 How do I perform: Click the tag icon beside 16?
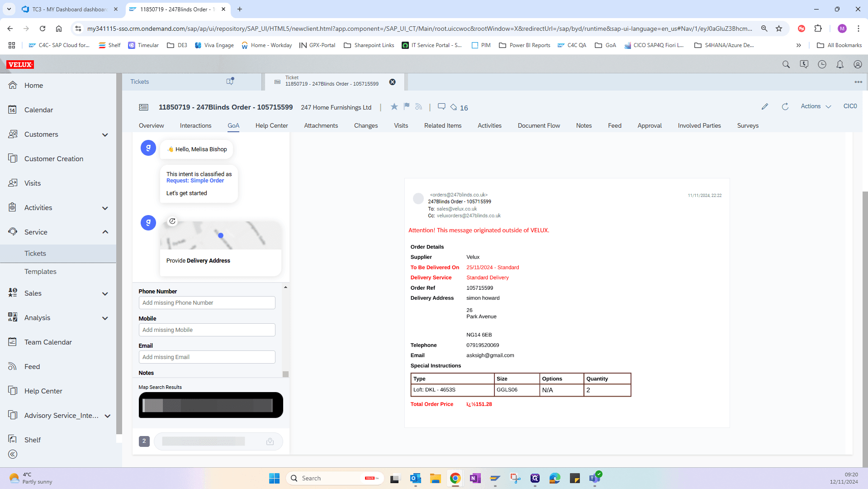click(454, 107)
